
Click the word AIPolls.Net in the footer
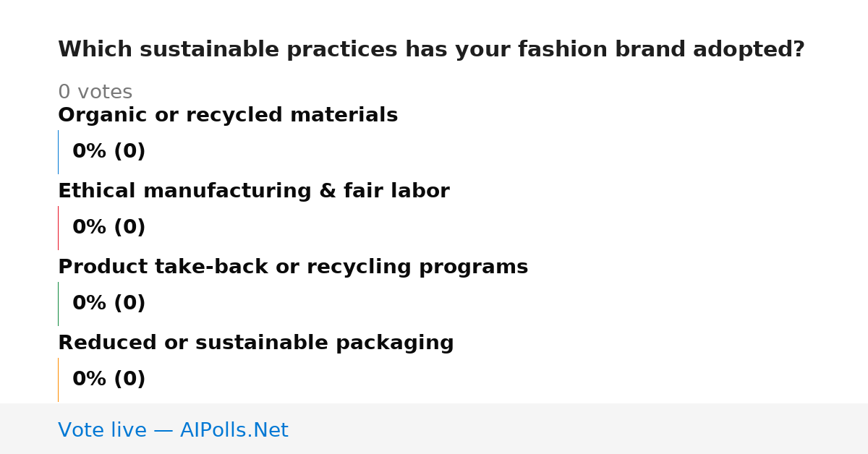pos(234,430)
